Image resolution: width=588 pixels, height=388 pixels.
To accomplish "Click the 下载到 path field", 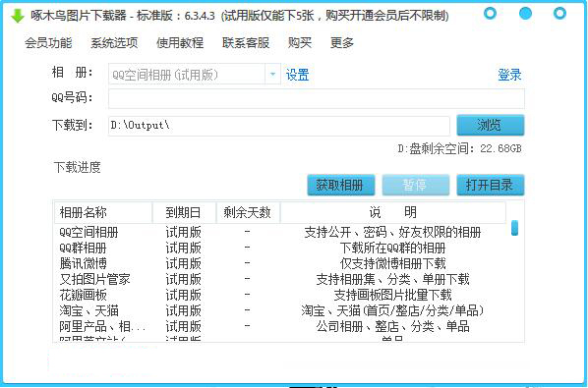I will pyautogui.click(x=279, y=126).
